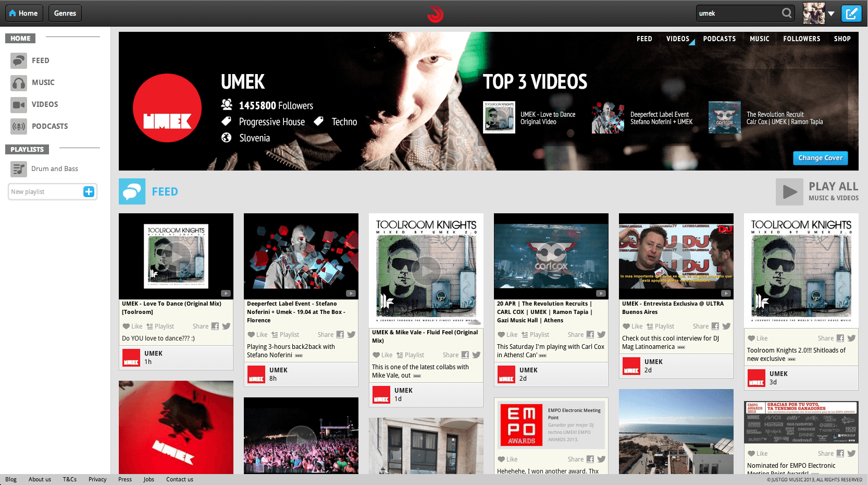Like the Entrevista Exclusiva post
Screen dimensions: 868x485
tap(633, 326)
